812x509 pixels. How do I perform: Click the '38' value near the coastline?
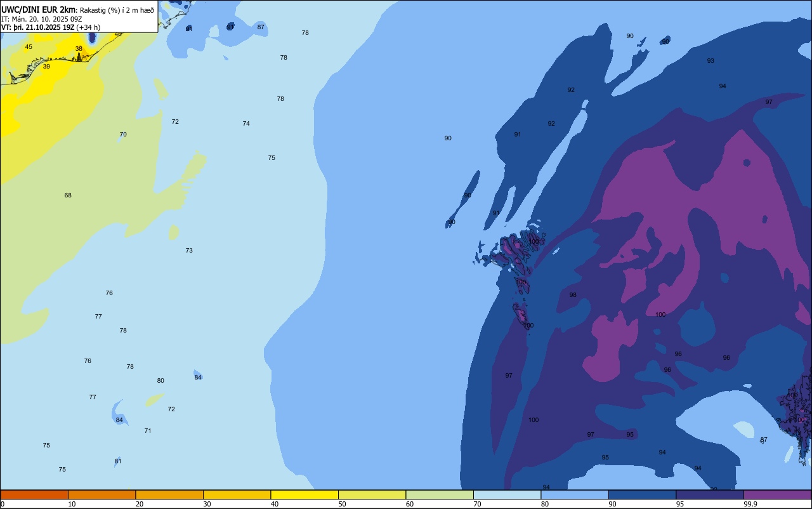(79, 49)
